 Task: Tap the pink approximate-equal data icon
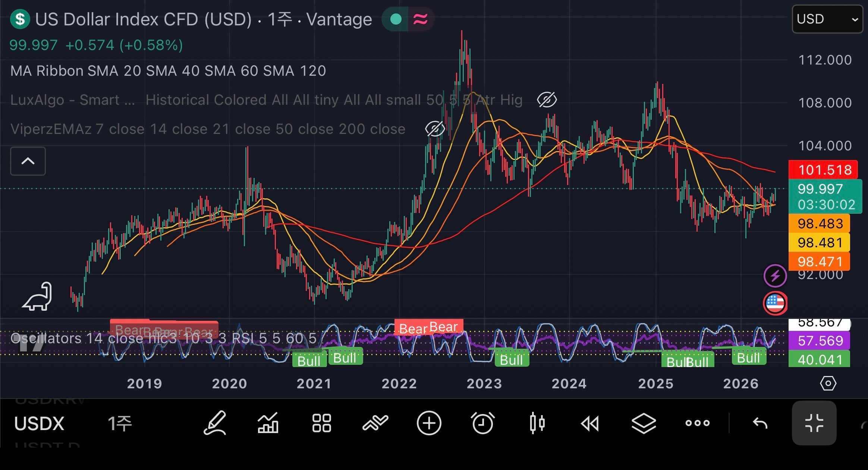(421, 19)
